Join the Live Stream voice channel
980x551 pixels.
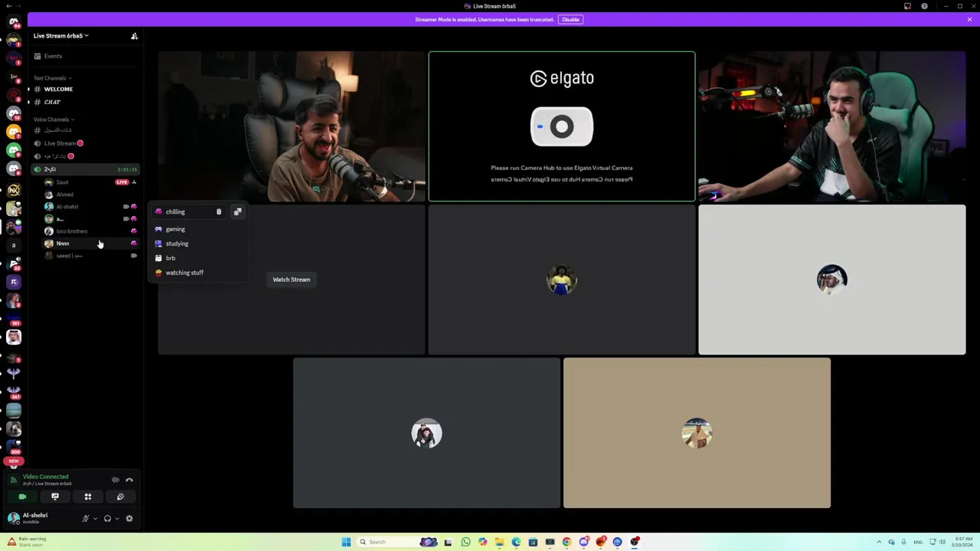[84, 143]
